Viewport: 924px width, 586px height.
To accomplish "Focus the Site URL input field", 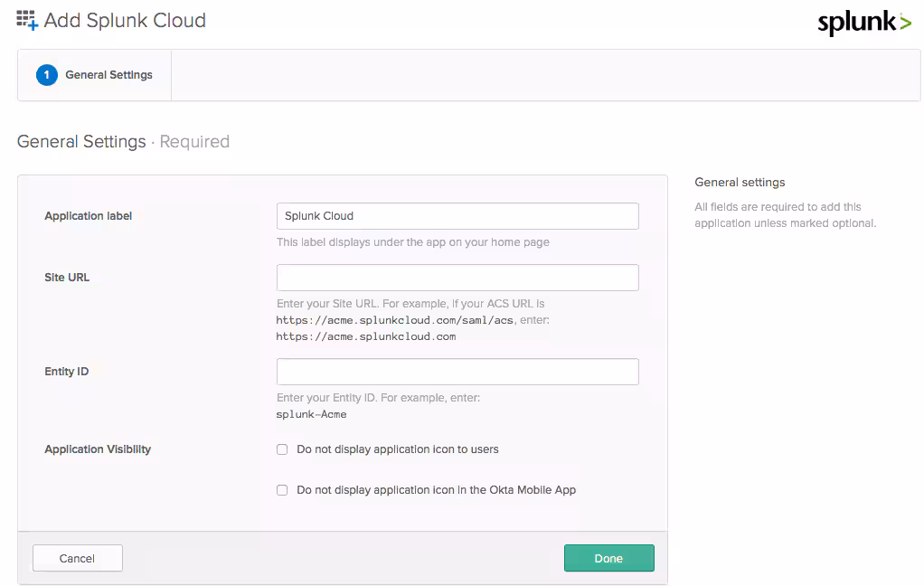I will 457,278.
